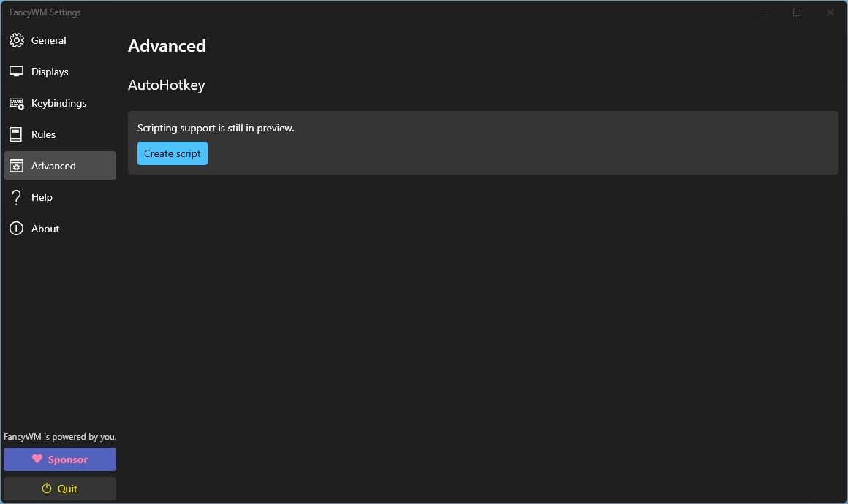Select the Advanced settings icon

[16, 166]
